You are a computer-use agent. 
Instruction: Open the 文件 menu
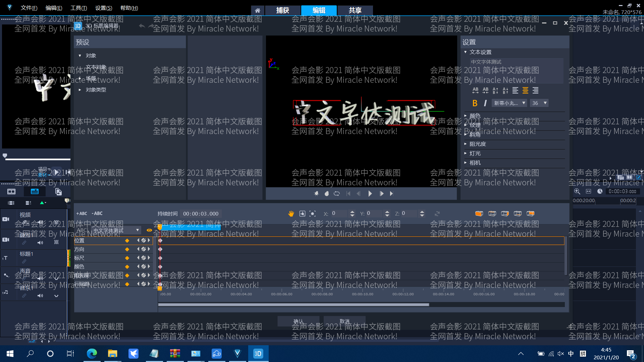29,8
